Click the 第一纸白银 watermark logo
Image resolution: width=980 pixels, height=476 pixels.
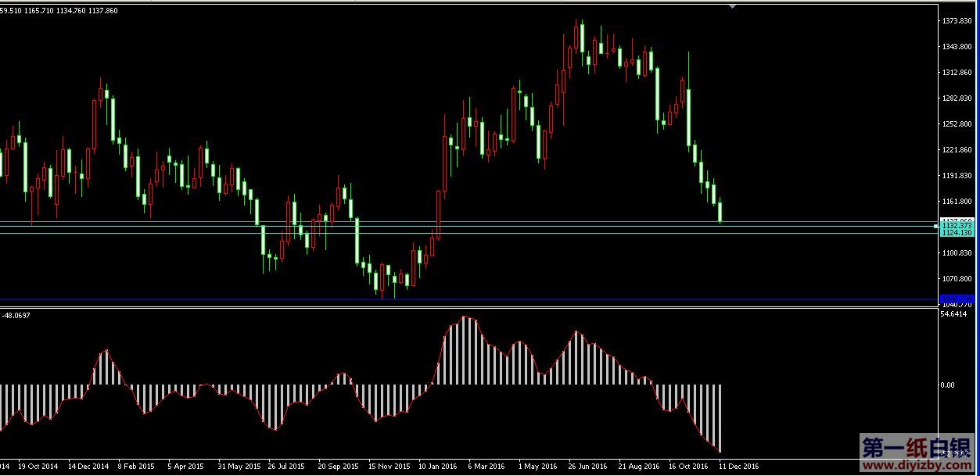918,448
